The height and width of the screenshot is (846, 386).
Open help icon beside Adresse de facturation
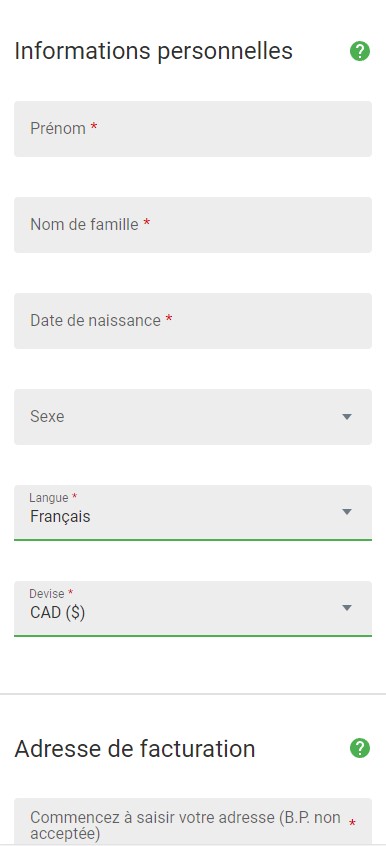(360, 748)
